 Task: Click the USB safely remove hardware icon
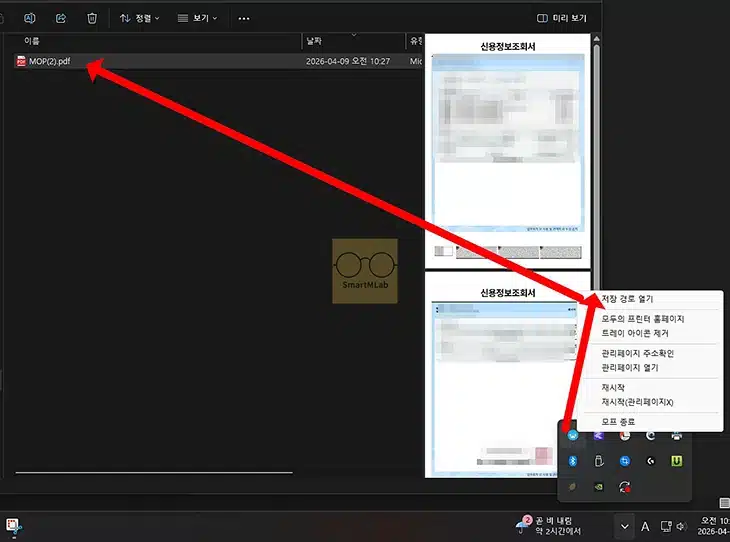[x=599, y=461]
